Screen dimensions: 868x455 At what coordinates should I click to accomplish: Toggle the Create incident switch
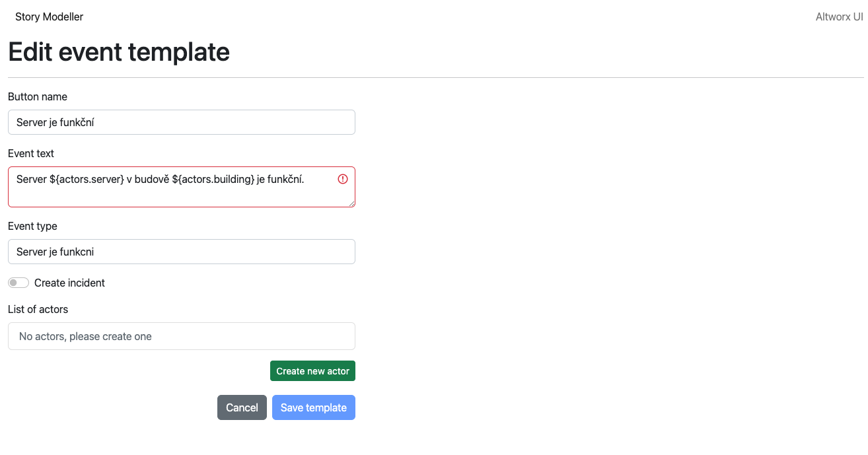(18, 283)
